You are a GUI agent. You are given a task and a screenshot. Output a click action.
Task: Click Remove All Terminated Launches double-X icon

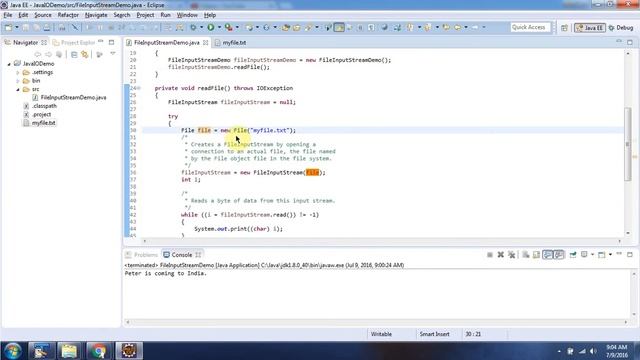(511, 255)
